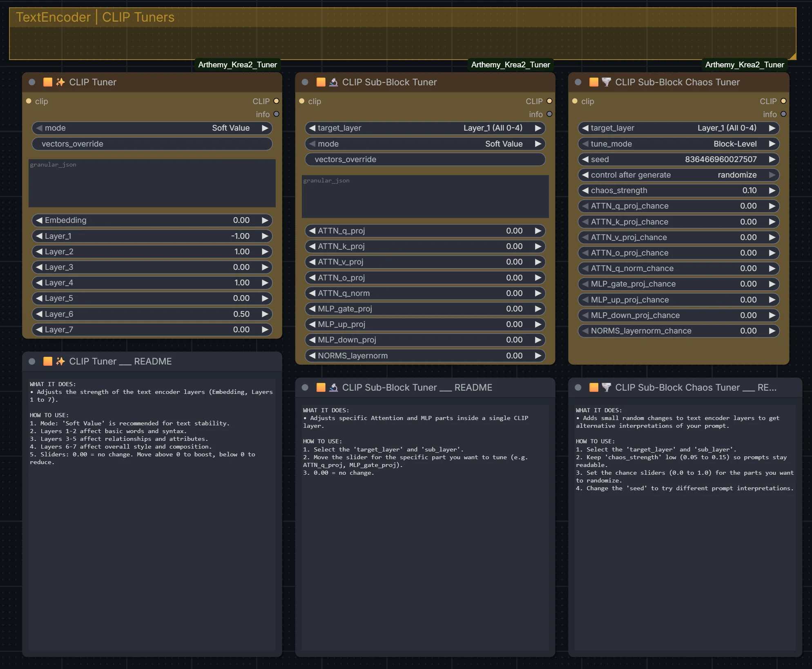Click the orange square icon on Chaos Tuner title
The height and width of the screenshot is (669, 812).
[x=594, y=82]
